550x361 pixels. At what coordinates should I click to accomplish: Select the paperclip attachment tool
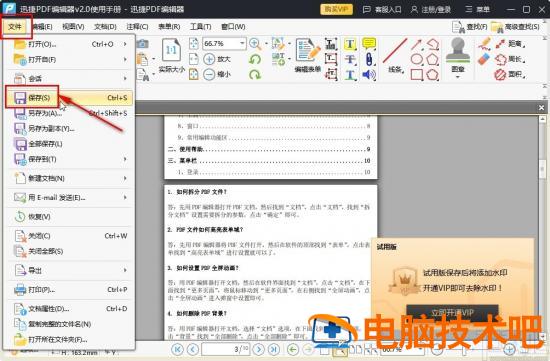pos(369,59)
